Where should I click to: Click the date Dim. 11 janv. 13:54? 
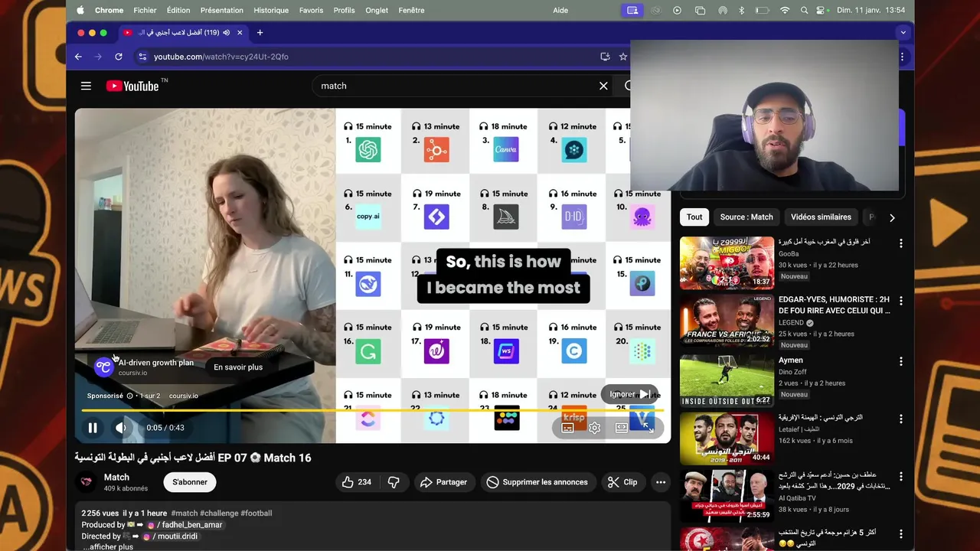click(870, 11)
